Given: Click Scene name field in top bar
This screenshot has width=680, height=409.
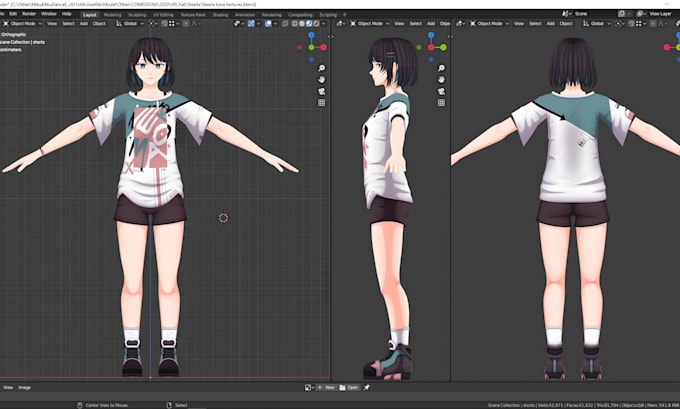Looking at the screenshot, I should 594,14.
